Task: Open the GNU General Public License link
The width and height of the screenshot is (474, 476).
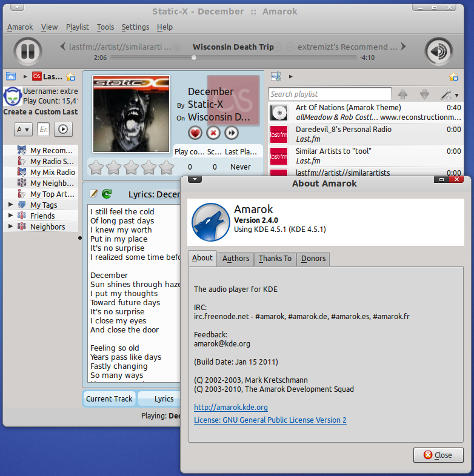Action: click(270, 420)
